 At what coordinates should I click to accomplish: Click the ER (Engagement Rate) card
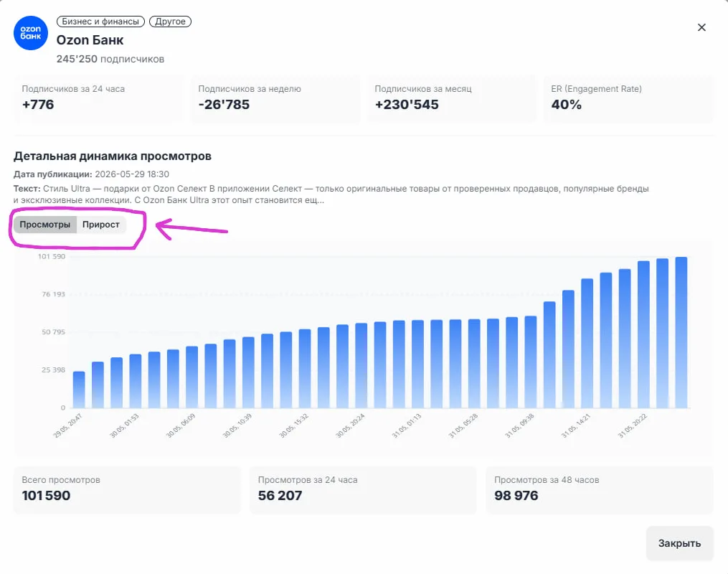[x=628, y=99]
